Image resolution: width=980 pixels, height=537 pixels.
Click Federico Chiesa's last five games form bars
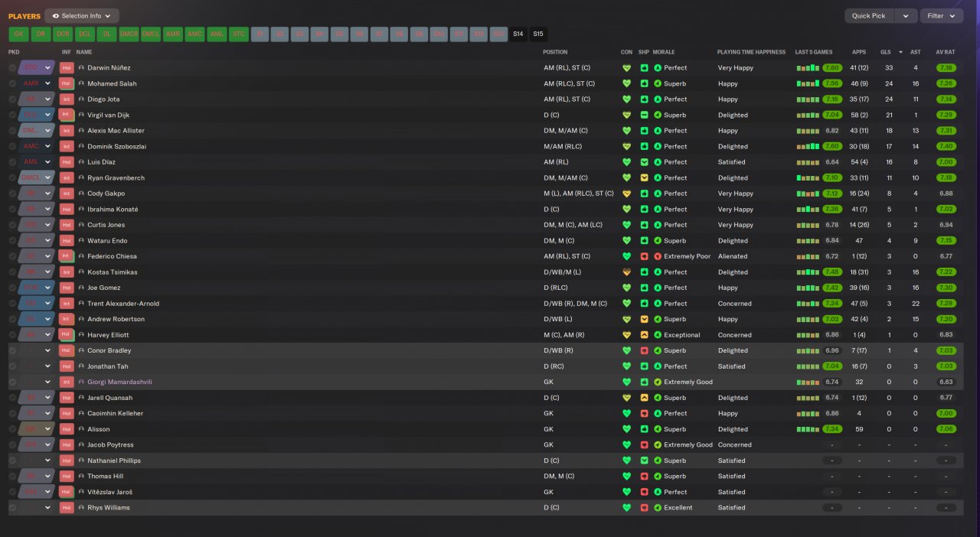pos(808,256)
